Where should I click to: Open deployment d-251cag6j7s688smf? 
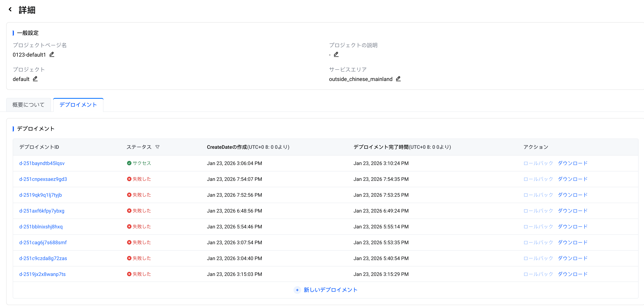(x=43, y=242)
